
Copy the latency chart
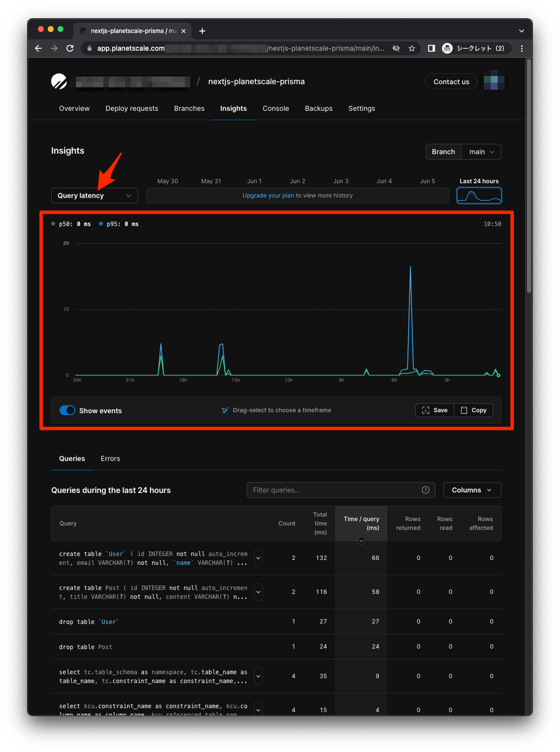tap(473, 410)
